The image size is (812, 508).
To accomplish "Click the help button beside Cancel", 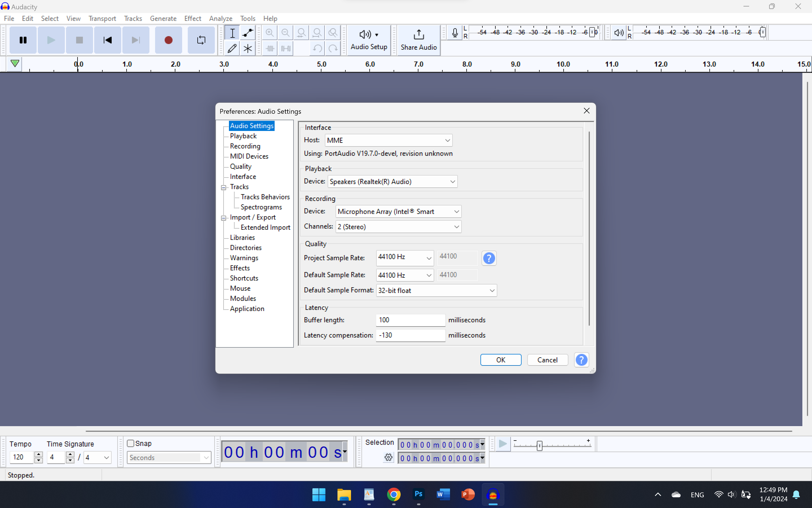I will coord(581,360).
